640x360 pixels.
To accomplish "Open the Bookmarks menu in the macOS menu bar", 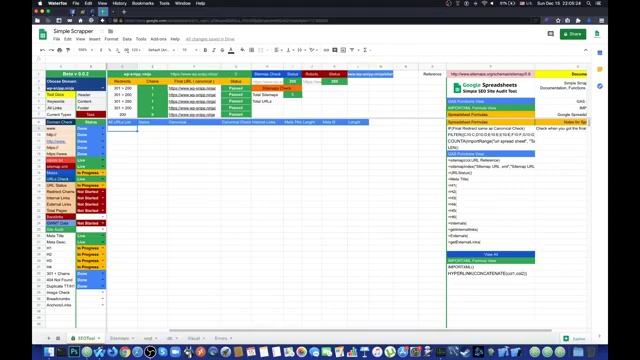I will point(142,3).
